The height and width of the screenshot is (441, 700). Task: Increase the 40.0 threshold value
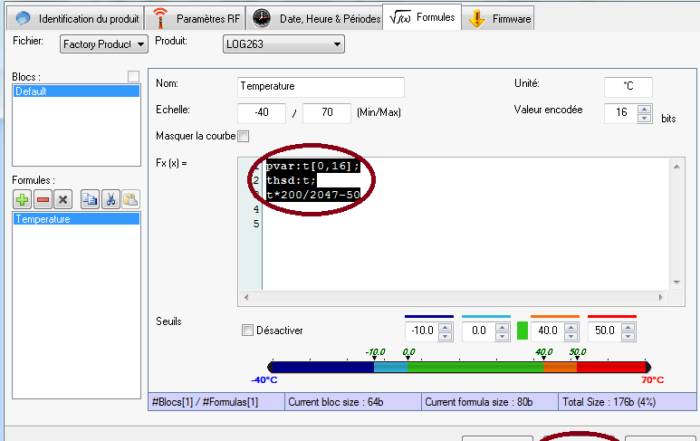coord(571,327)
